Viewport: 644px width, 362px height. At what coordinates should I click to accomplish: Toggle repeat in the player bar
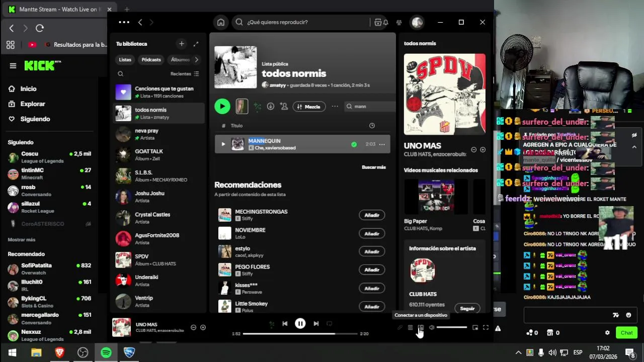330,324
